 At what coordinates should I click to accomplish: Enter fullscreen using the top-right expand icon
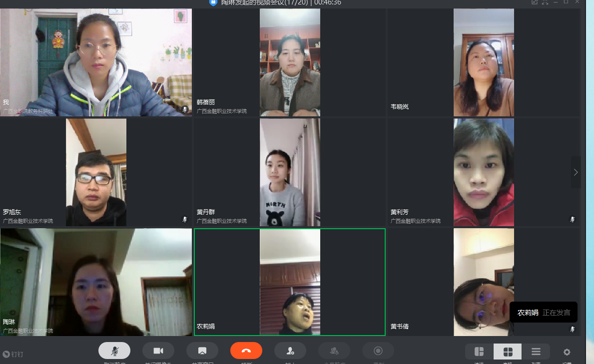pos(545,2)
